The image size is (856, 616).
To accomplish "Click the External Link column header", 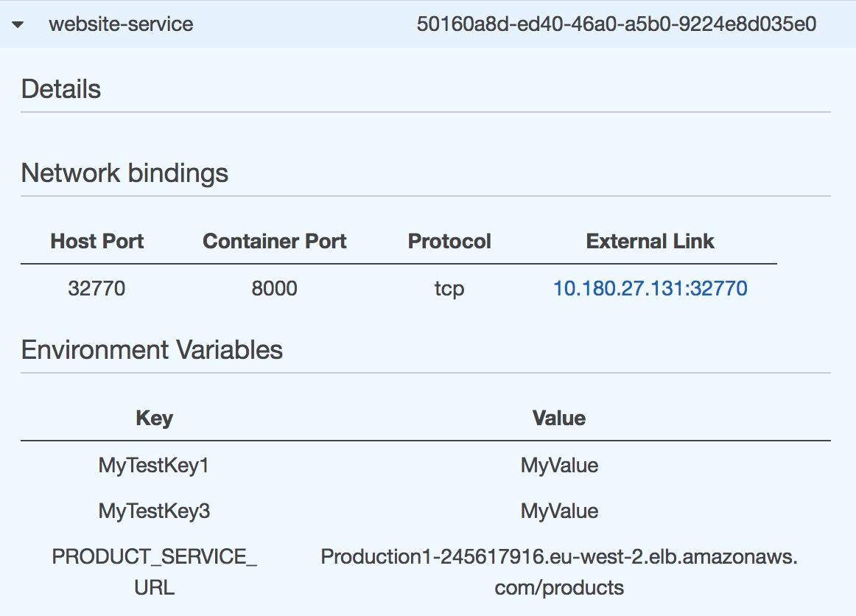I will [x=650, y=241].
